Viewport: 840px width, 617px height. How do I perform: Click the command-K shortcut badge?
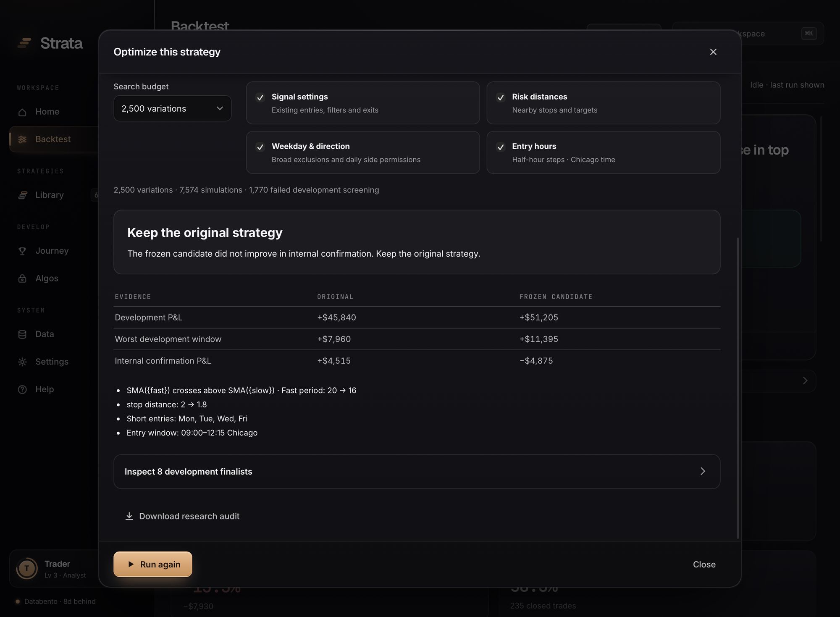click(x=809, y=34)
